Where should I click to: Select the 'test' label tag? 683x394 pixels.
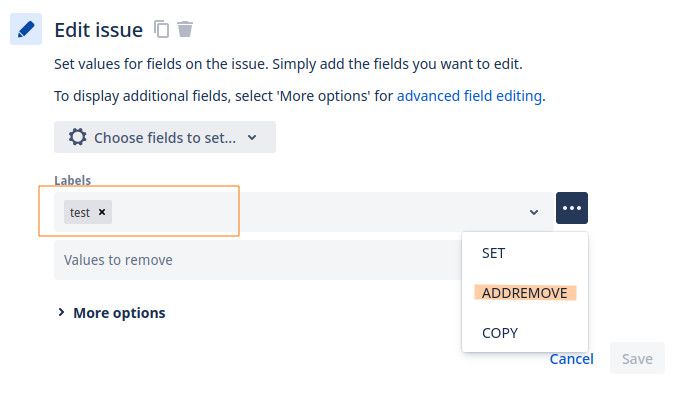pyautogui.click(x=80, y=212)
